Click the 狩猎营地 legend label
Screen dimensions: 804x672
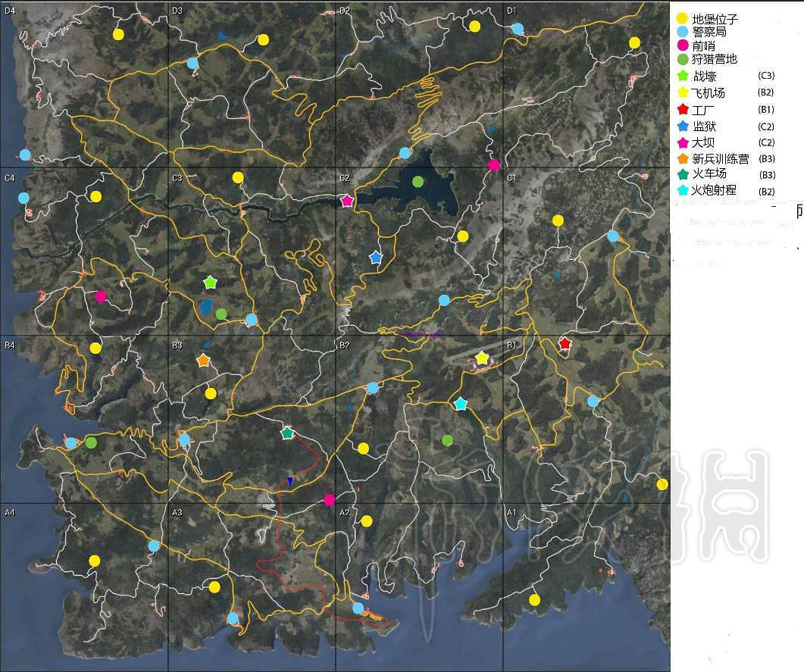[715, 59]
